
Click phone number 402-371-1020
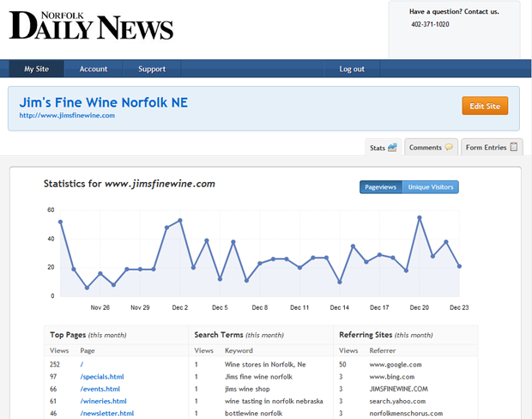pos(430,24)
